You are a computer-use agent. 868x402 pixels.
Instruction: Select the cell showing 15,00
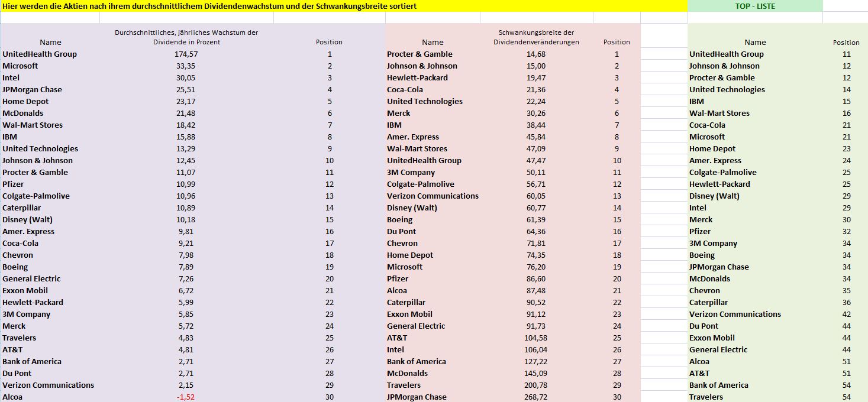(536, 66)
